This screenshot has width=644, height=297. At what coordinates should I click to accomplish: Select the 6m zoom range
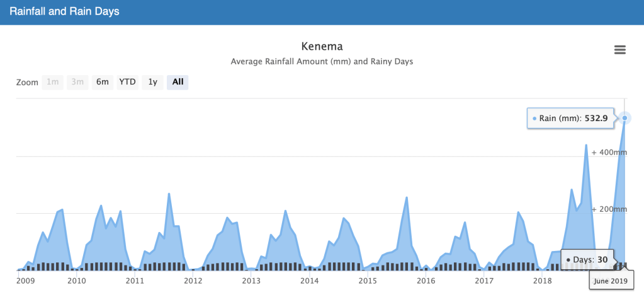click(102, 82)
